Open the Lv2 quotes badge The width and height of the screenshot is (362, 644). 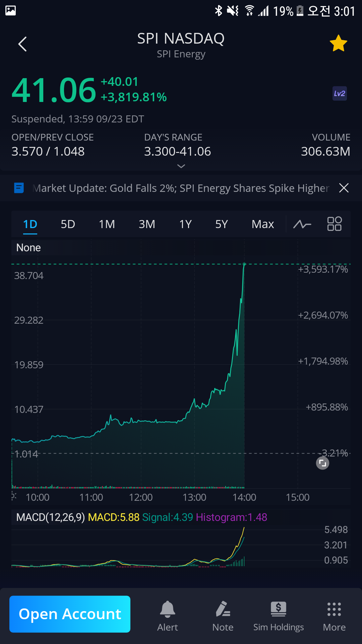click(x=339, y=94)
